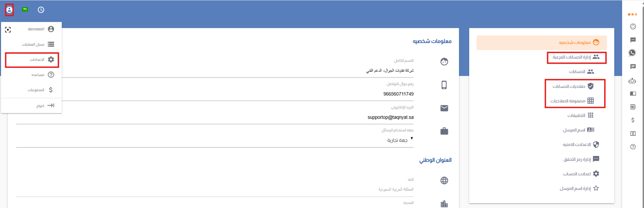Click the Saudi flag language icon
644x208 pixels.
(x=25, y=10)
